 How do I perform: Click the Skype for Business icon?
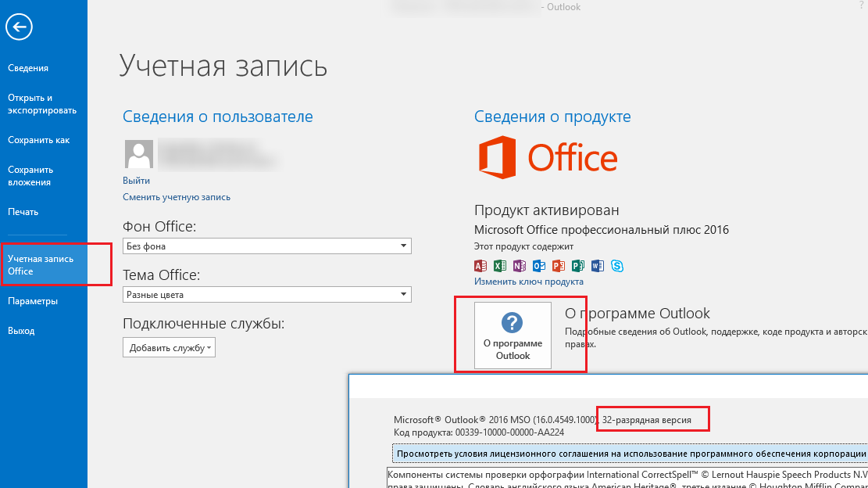click(617, 266)
